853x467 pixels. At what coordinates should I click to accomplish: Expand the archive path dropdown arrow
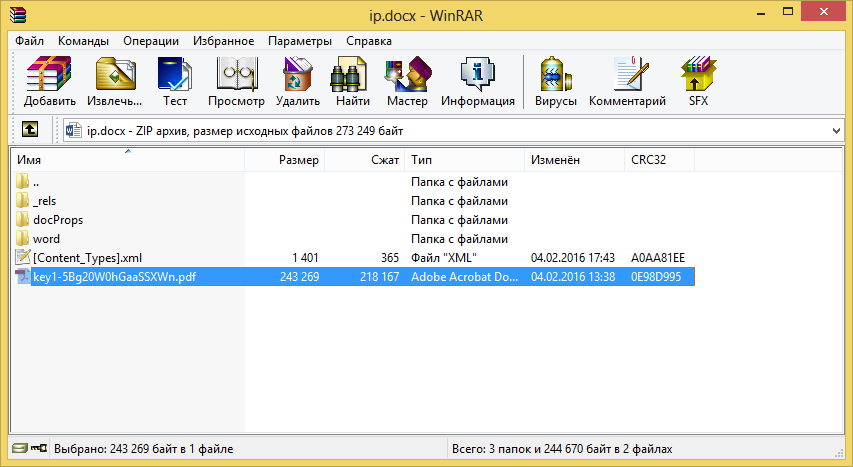click(x=836, y=131)
